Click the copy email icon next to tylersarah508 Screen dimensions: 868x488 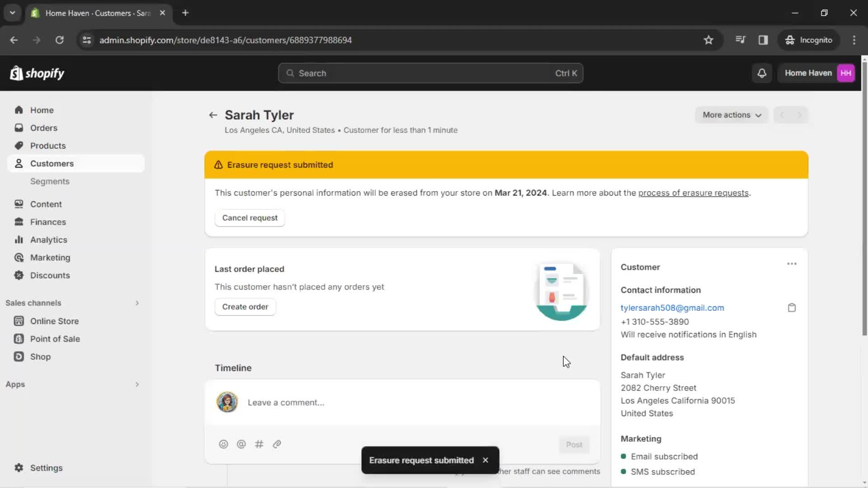(x=792, y=307)
